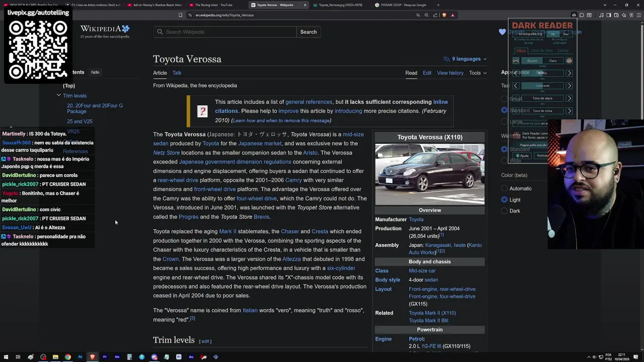Increase Tons de sépia with right arrow
The image size is (644, 362).
570,99
